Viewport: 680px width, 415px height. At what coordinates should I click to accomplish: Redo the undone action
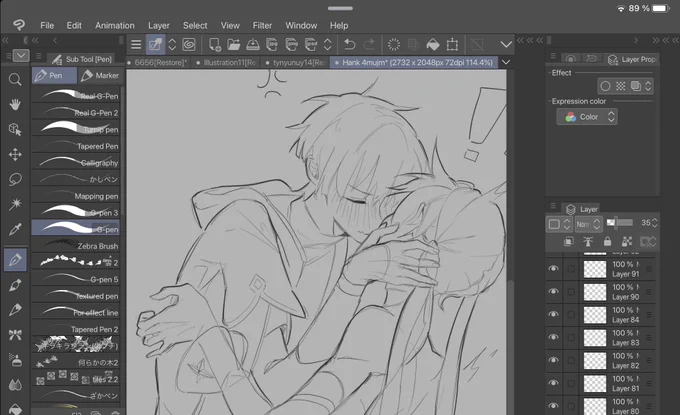369,44
